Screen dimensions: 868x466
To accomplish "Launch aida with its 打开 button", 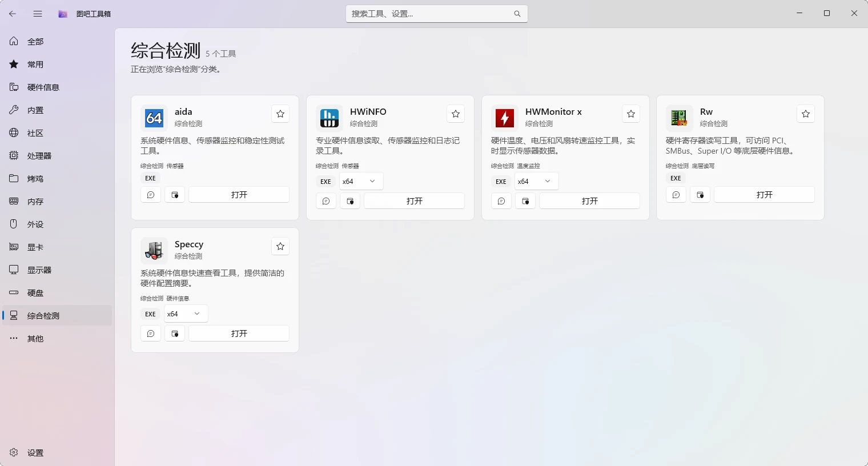I will (x=239, y=195).
